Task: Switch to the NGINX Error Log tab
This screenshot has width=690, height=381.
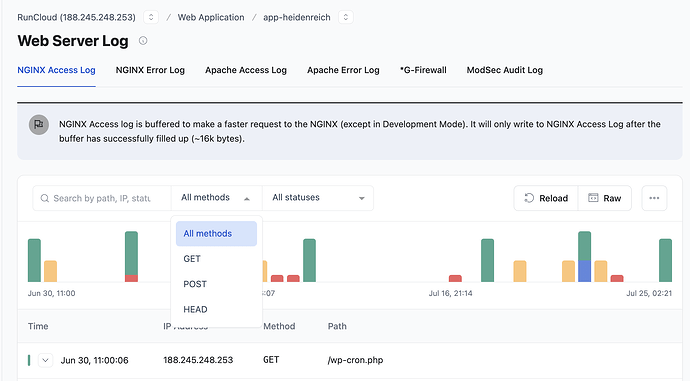Action: pyautogui.click(x=150, y=70)
